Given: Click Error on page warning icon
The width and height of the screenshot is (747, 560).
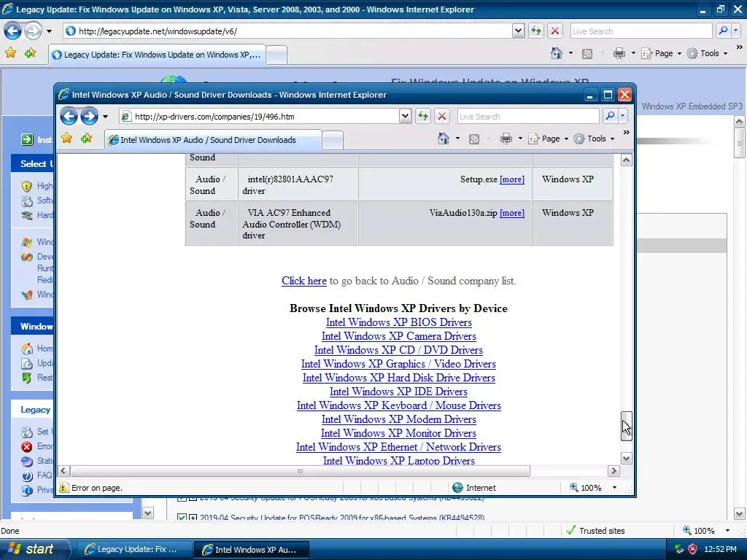Looking at the screenshot, I should point(63,488).
